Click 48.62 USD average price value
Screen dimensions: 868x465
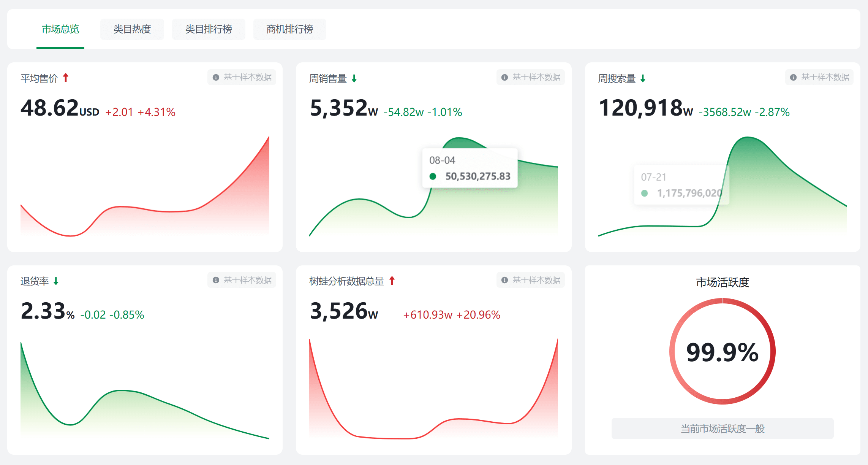pyautogui.click(x=60, y=108)
